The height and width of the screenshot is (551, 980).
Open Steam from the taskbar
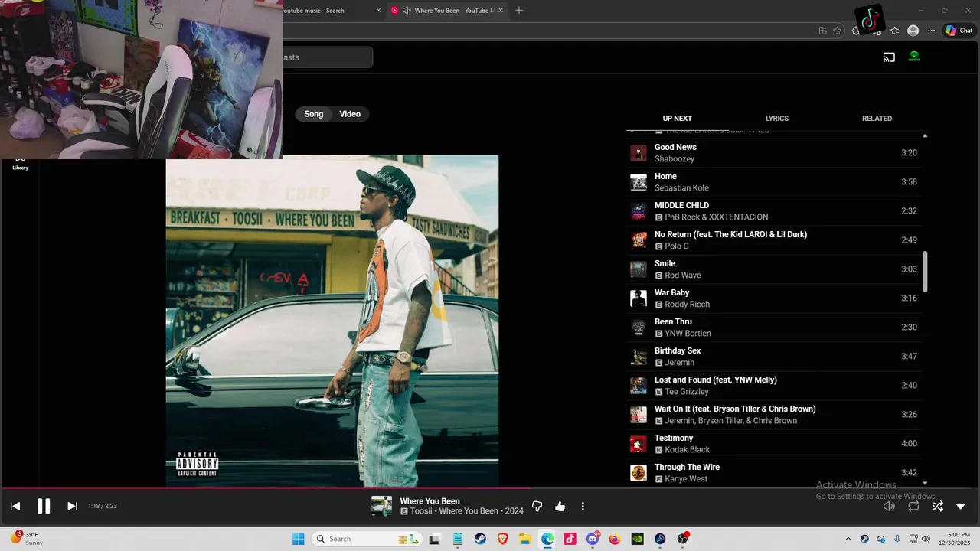tap(480, 539)
